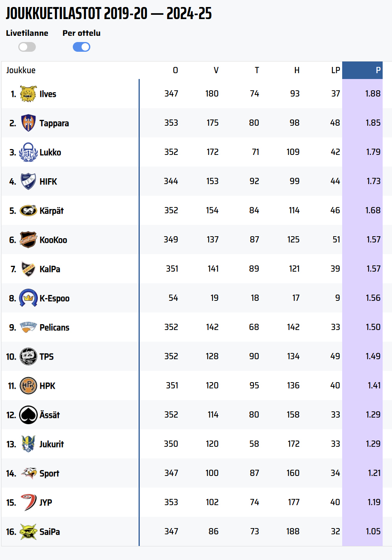Disable the Per ottelu toggle
This screenshot has height=560, width=392.
[81, 47]
